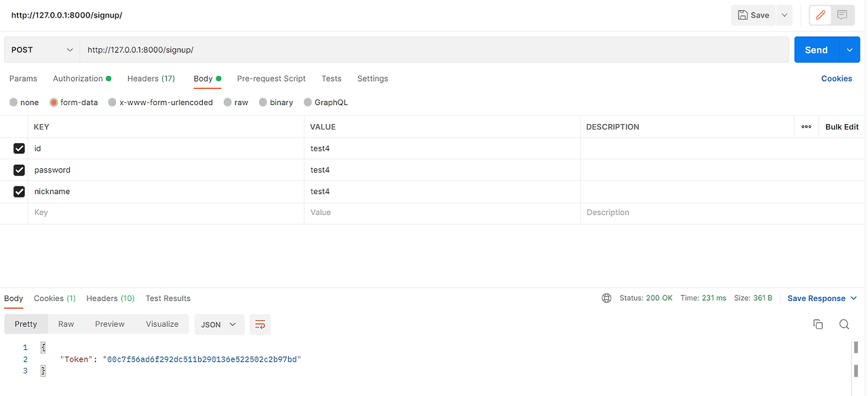Open the Test Results tab
Viewport: 868px width, 396px height.
168,298
